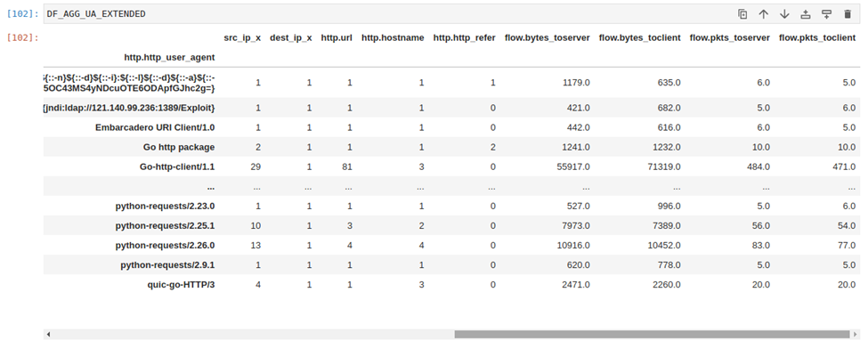Screen dimensions: 868x341
Task: Insert a cell above with the toolbar icon
Action: click(x=806, y=14)
